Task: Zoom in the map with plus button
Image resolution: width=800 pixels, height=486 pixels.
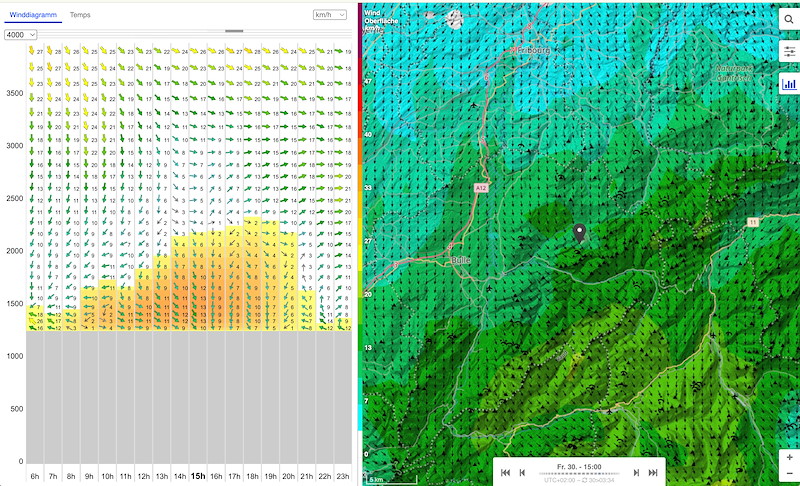Action: [x=789, y=457]
